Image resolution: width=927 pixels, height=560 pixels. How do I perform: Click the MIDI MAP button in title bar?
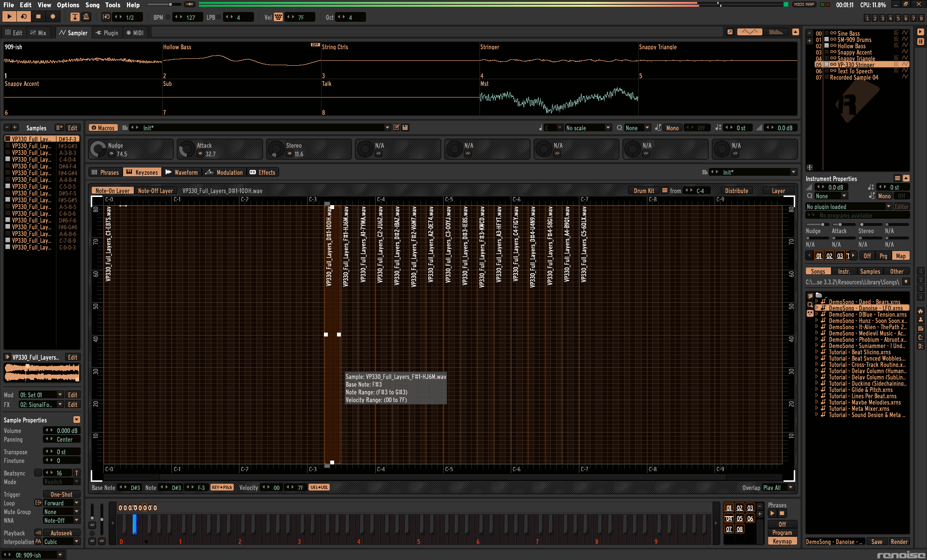[804, 4]
